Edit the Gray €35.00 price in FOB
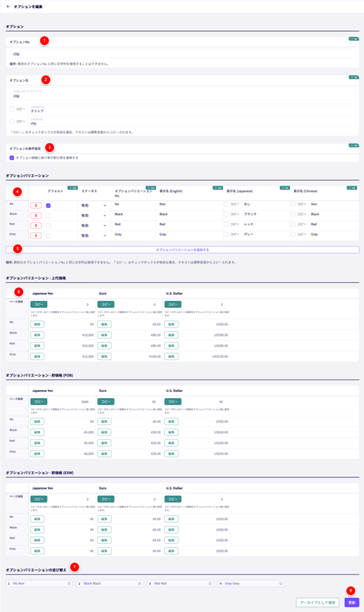This screenshot has height=612, width=364. click(104, 454)
